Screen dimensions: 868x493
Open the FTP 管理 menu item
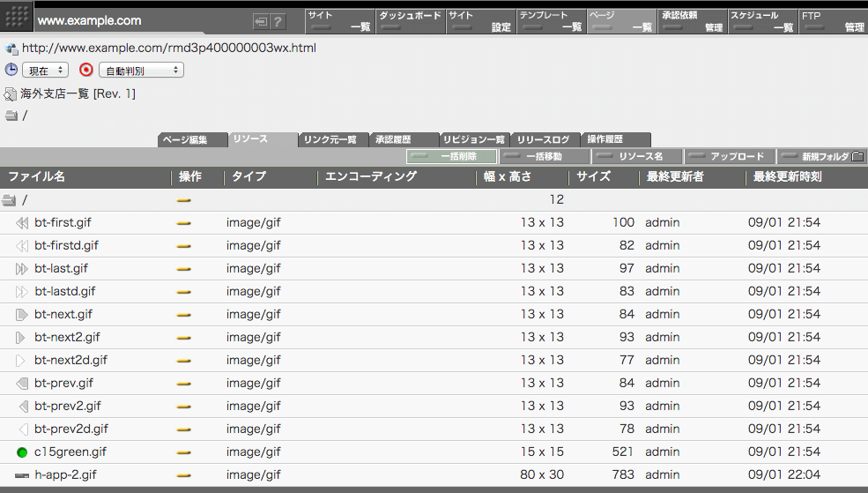click(x=833, y=21)
